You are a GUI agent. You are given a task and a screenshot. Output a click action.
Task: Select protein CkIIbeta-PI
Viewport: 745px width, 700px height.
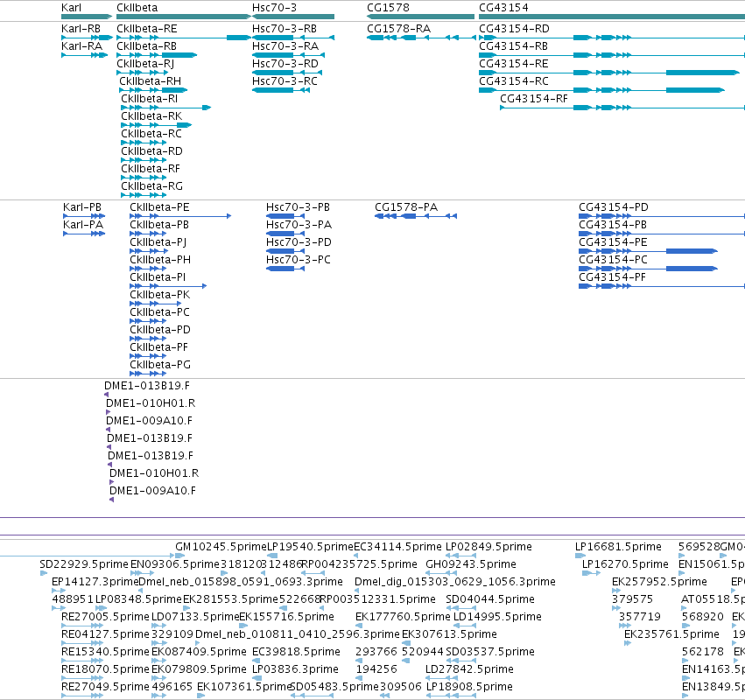click(x=158, y=277)
